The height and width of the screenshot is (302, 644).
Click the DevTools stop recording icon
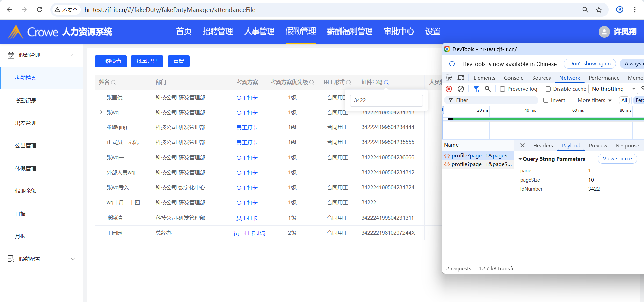[x=449, y=89]
